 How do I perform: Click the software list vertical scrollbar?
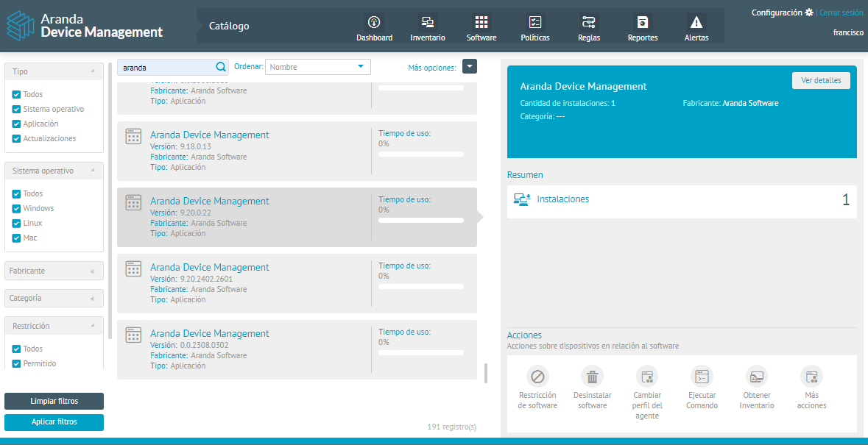485,373
